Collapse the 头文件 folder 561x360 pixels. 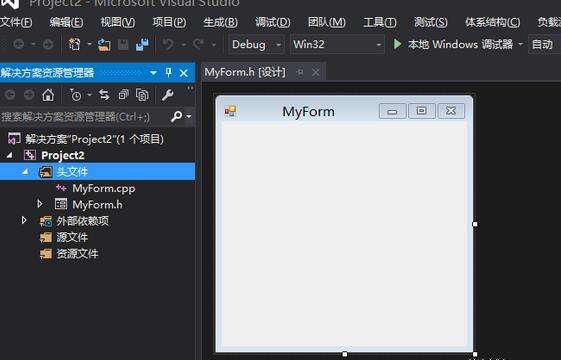click(25, 172)
